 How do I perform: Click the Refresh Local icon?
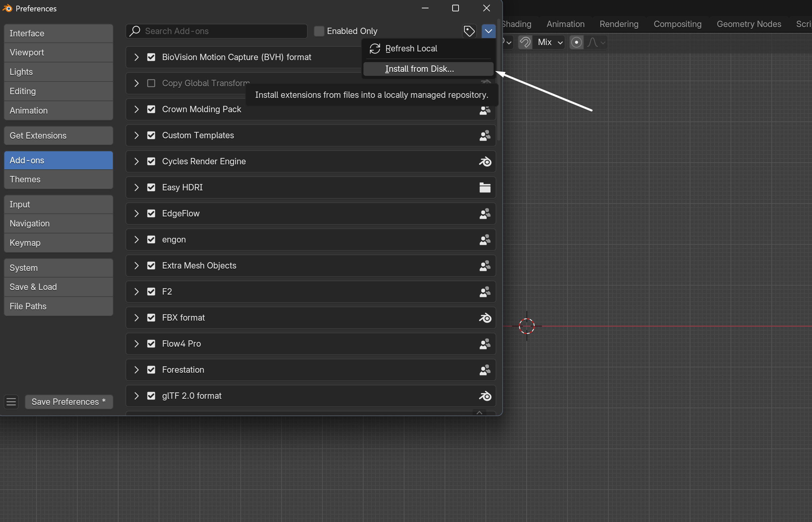(375, 48)
